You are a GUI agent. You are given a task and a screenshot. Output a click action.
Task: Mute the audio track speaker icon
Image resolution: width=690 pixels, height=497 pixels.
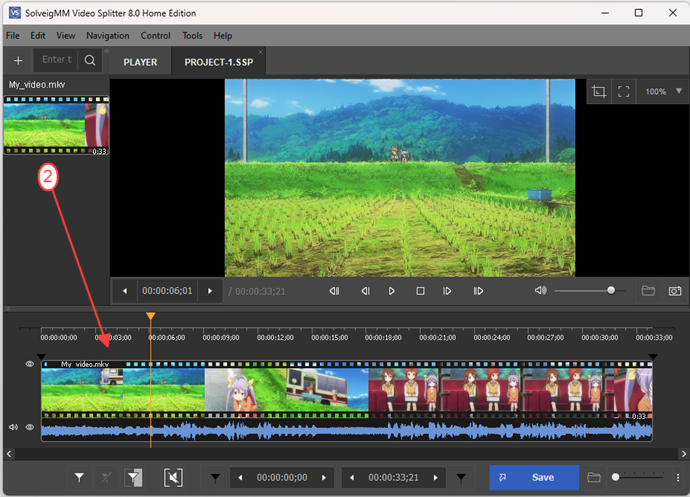tap(13, 427)
